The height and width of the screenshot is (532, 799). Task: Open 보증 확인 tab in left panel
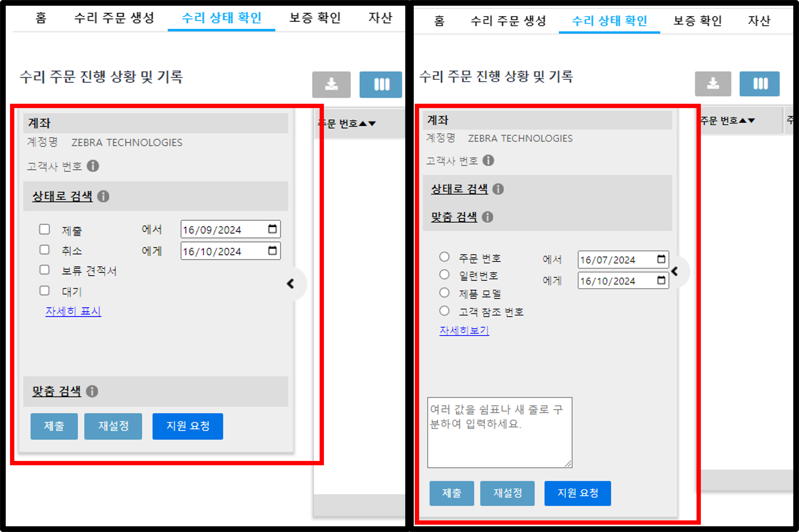[x=315, y=18]
